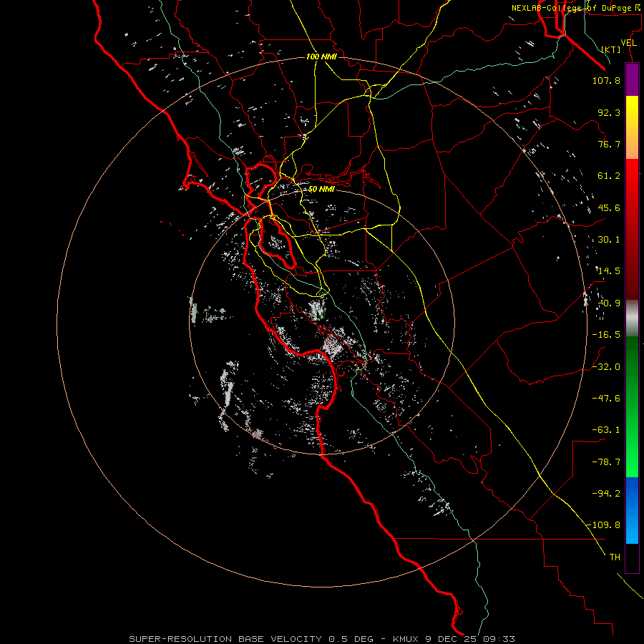Select the -16.5 legend value
The image size is (644, 644).
(606, 335)
